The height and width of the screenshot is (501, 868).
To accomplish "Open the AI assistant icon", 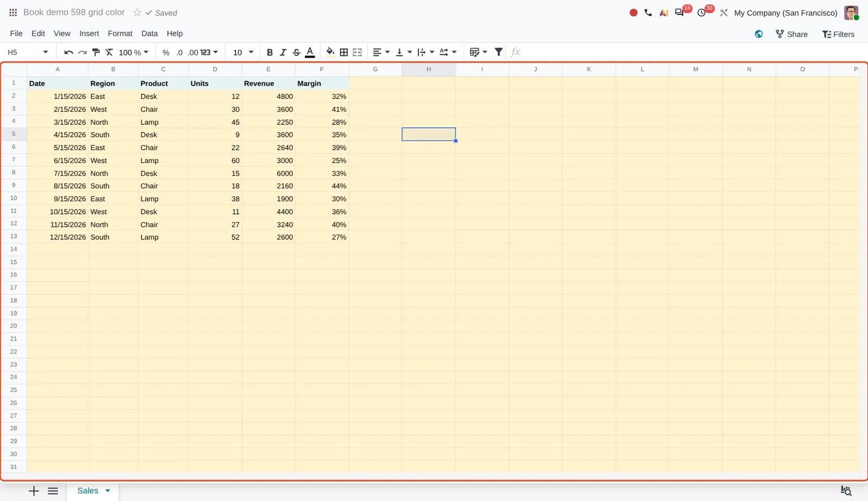I will pos(663,12).
